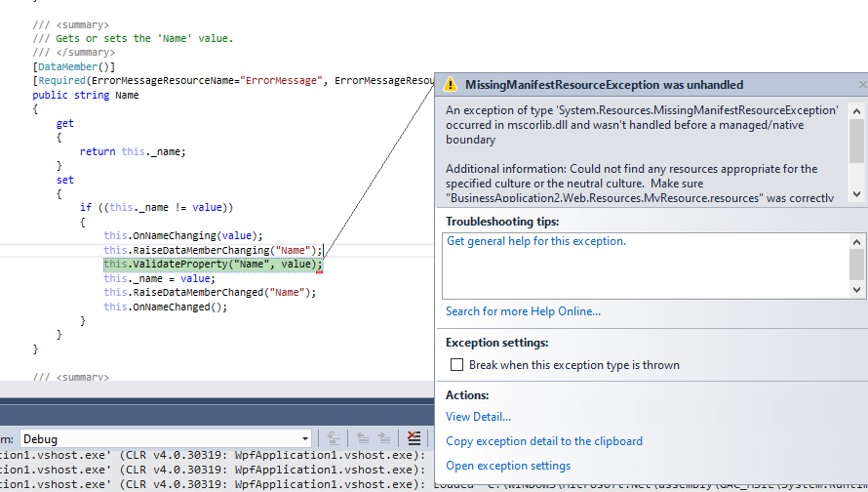Click the Find Message in Code output toolbar icon
This screenshot has height=492, width=868.
[334, 439]
